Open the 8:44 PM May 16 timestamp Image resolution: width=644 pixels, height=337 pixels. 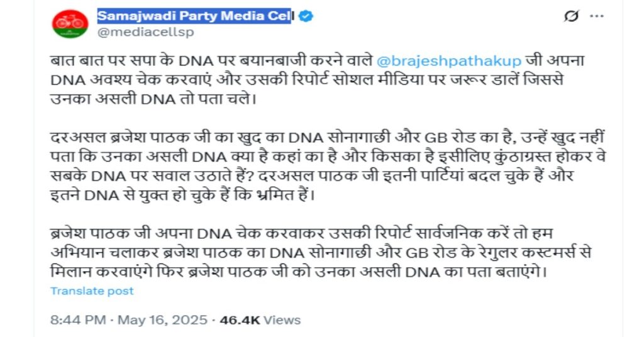click(x=129, y=320)
